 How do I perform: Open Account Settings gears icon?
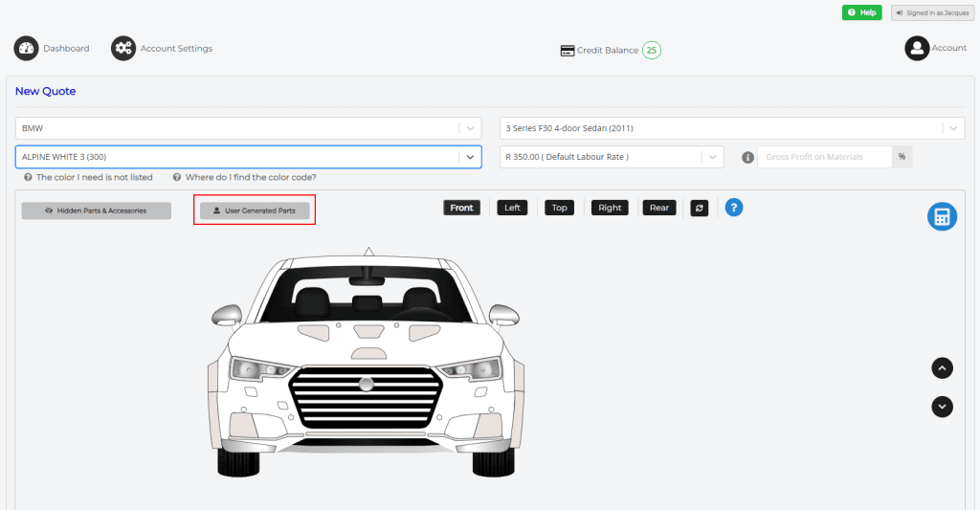click(x=122, y=49)
